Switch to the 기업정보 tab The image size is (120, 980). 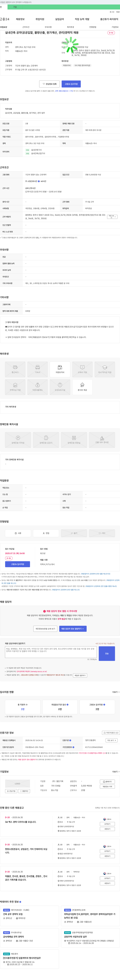[115, 27]
